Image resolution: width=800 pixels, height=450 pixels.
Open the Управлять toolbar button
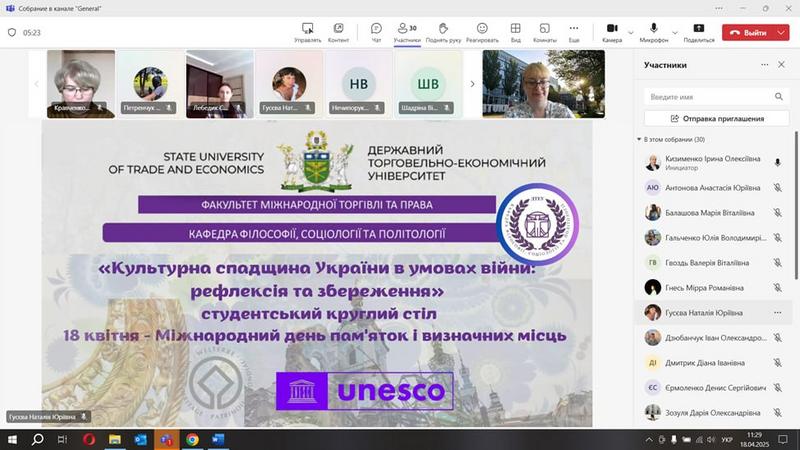pos(308,33)
